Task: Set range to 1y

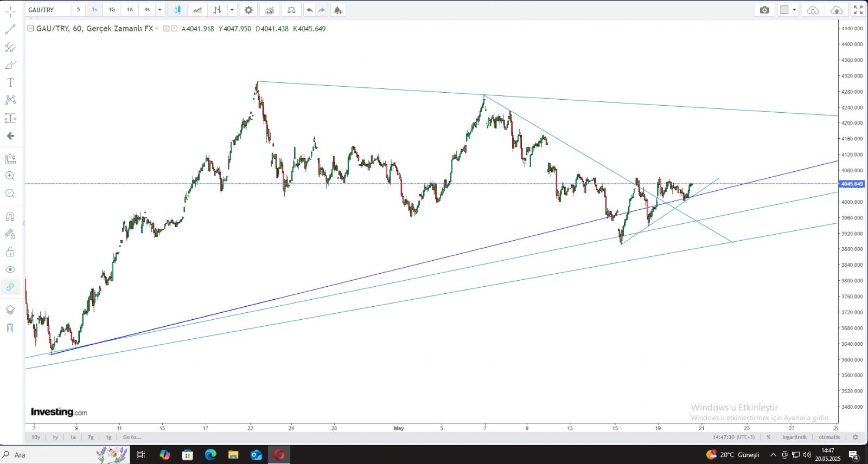Action: pyautogui.click(x=55, y=437)
